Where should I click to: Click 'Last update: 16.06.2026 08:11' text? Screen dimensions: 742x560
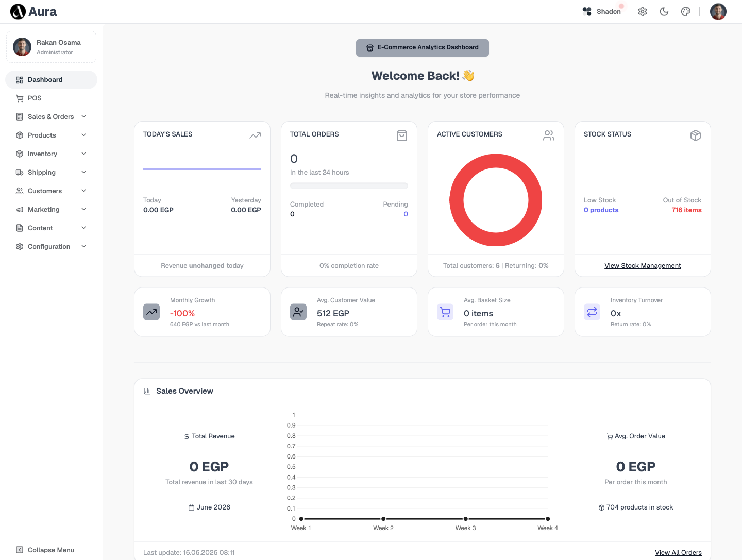pos(189,553)
